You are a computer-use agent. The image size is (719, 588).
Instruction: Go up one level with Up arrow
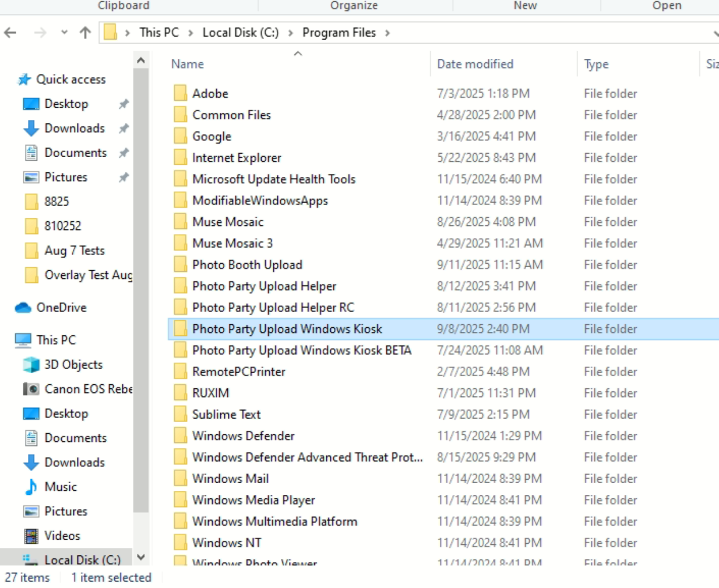(x=85, y=33)
